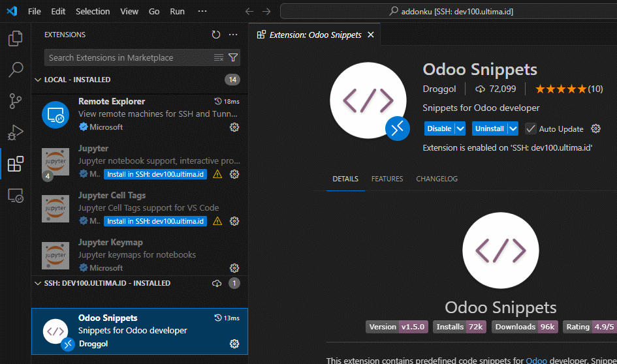Click the Downloads 96k badge

point(524,327)
